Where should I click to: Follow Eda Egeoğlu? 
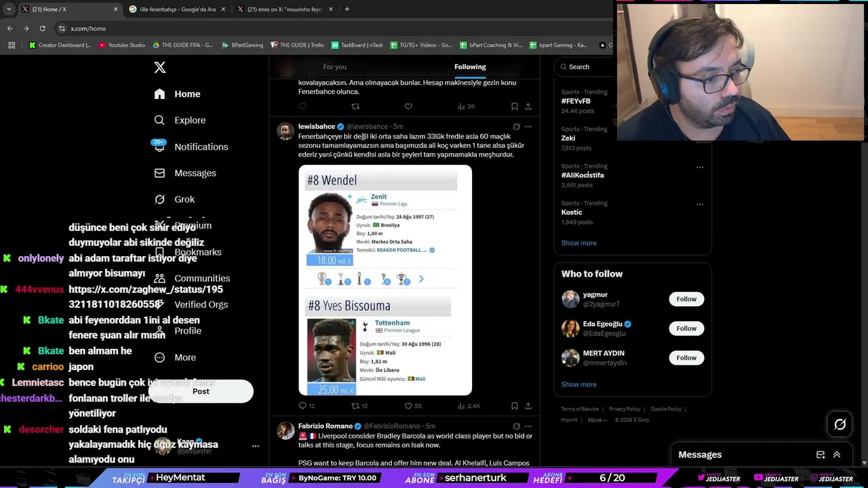(686, 328)
